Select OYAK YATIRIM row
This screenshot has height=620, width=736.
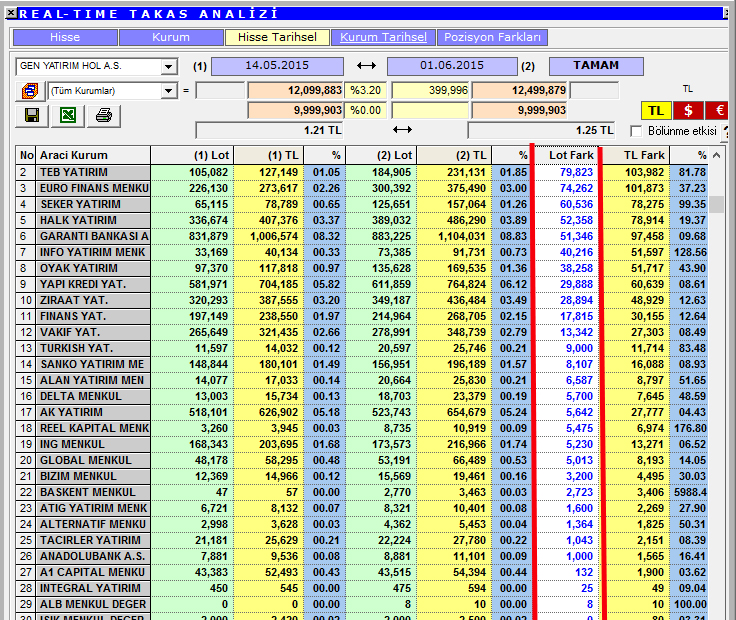361,268
